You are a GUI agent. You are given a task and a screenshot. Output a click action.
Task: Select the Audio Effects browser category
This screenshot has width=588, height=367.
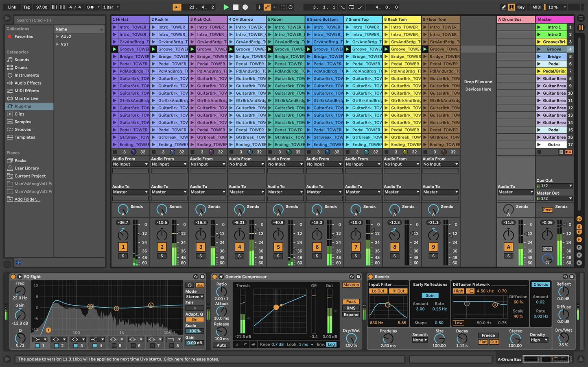click(28, 83)
